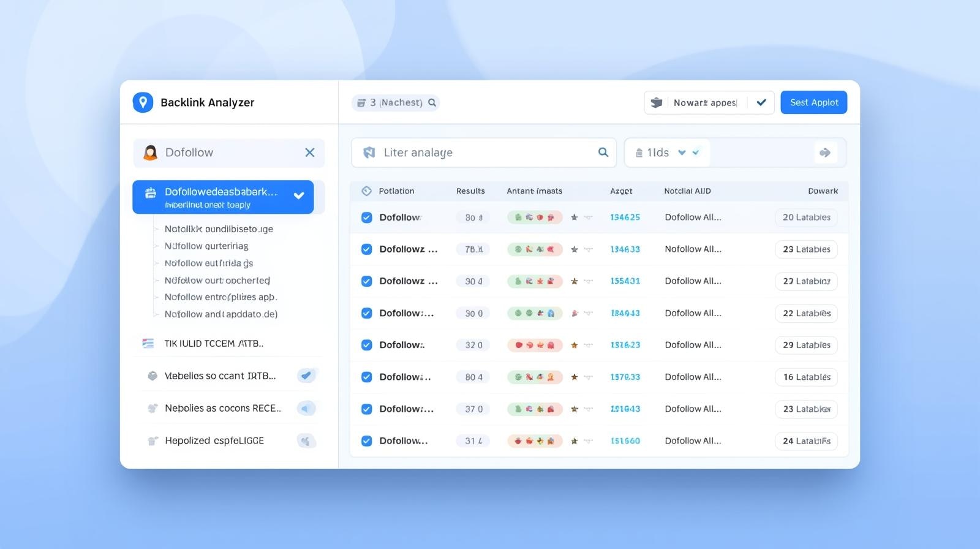The image size is (980, 549).
Task: Click the small dropdown arrow in 157033 row
Action: point(589,377)
